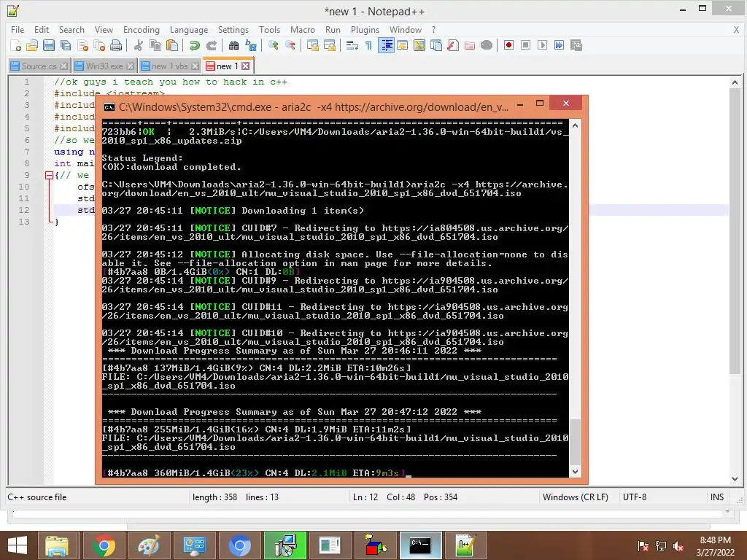747x560 pixels.
Task: Save all open documents
Action: (x=65, y=45)
